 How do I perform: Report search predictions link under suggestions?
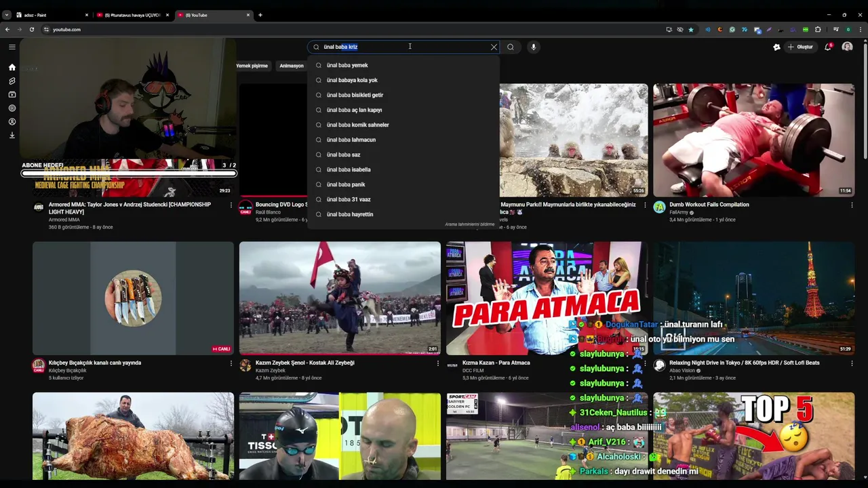point(470,224)
